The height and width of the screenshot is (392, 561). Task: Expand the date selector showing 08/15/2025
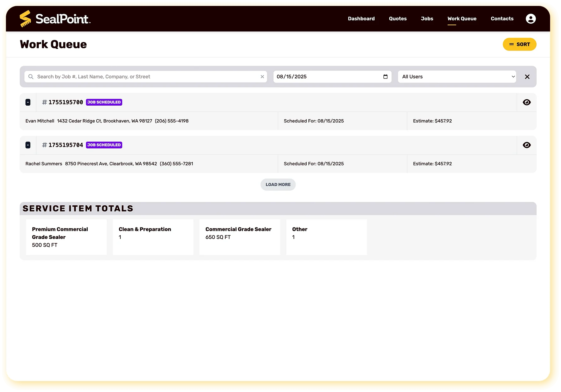pos(332,76)
